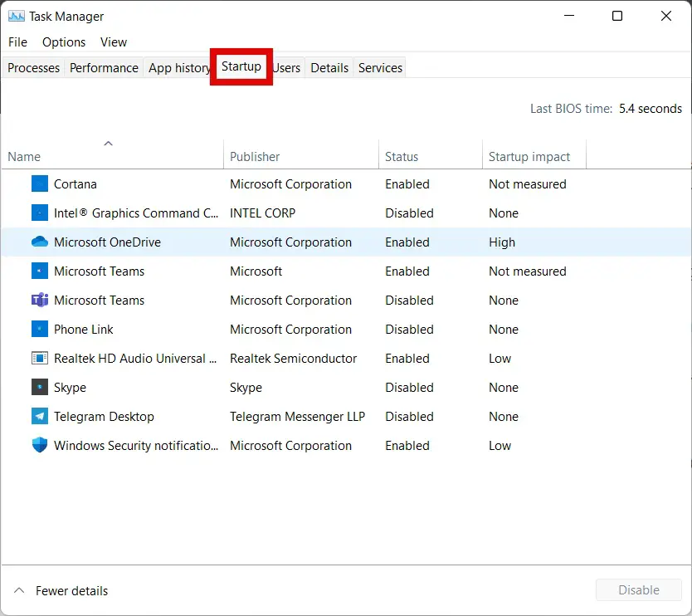Click Realtek's Low startup impact value
692x616 pixels.
pos(500,358)
